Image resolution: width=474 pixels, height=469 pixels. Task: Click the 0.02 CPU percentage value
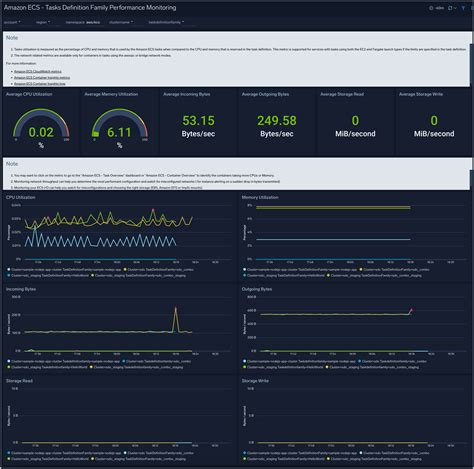pyautogui.click(x=41, y=132)
